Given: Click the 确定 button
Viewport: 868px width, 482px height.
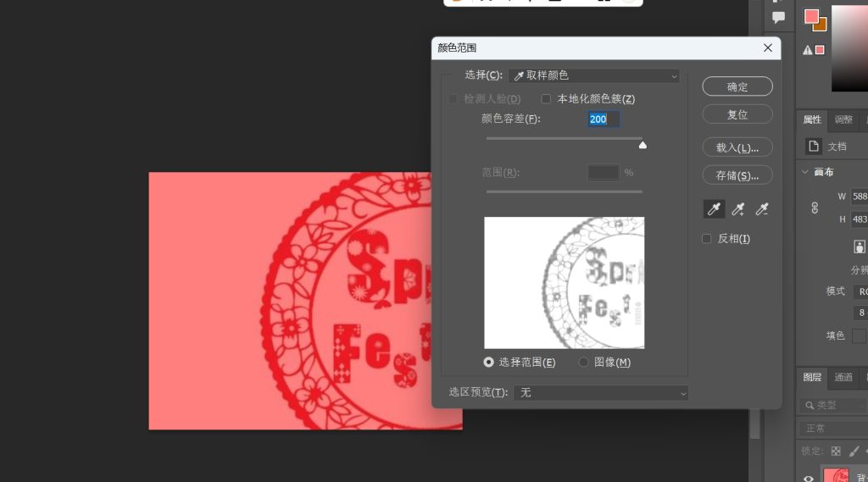Looking at the screenshot, I should (x=737, y=86).
